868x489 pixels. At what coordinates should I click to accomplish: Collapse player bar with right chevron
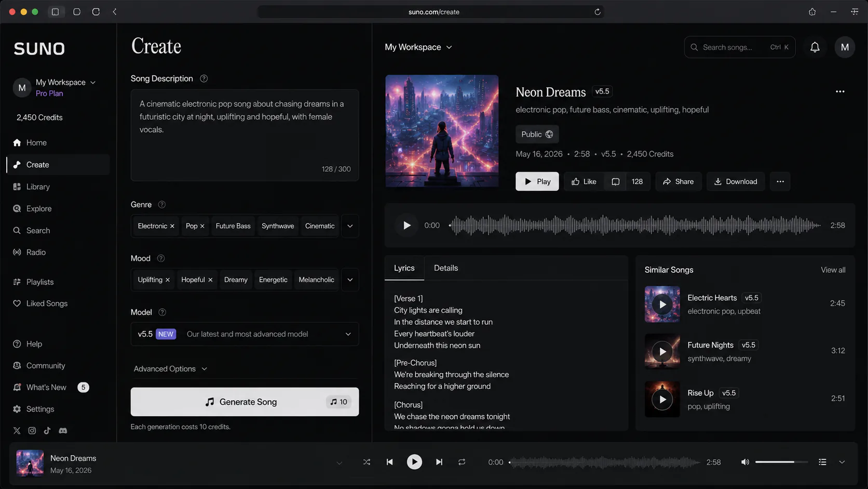[842, 462]
